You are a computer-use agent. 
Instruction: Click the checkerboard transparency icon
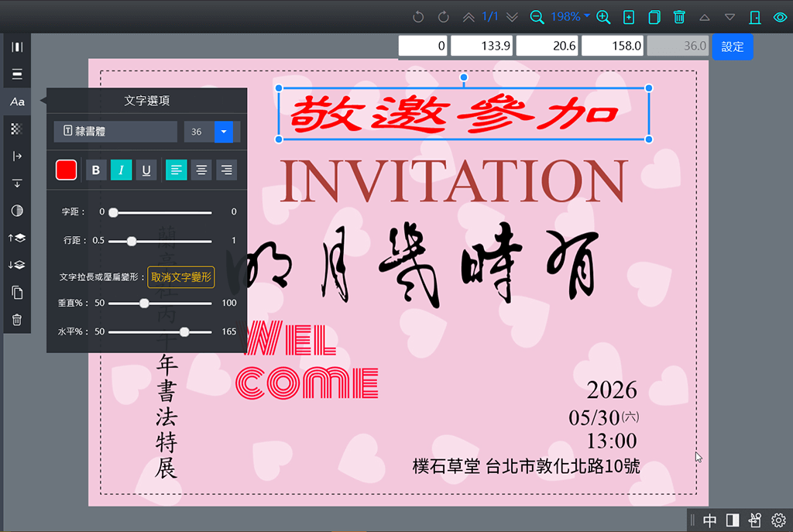coord(17,129)
